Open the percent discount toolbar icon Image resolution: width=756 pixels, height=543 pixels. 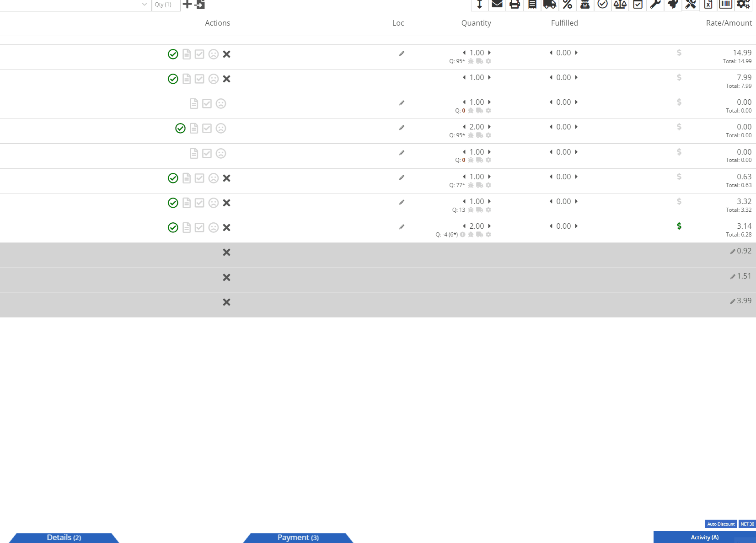click(568, 4)
